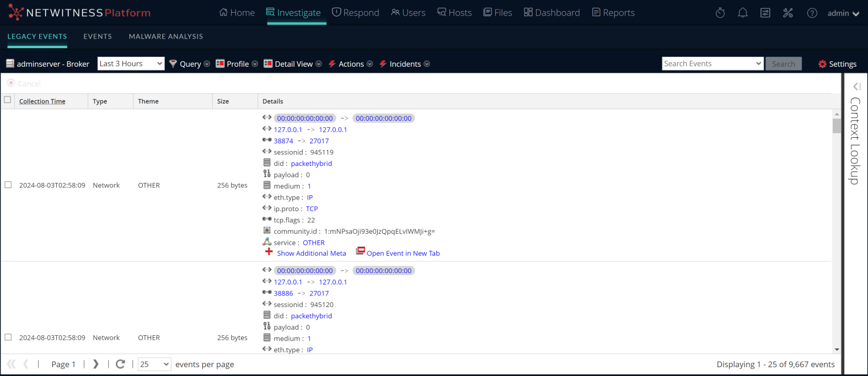Open the notifications bell icon
Viewport: 868px width, 376px height.
[743, 13]
